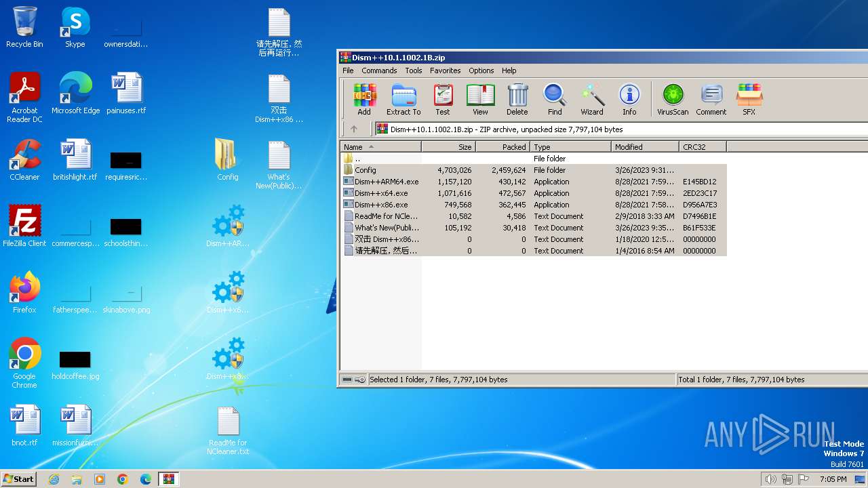
Task: Click the archive path address field
Action: coord(621,129)
